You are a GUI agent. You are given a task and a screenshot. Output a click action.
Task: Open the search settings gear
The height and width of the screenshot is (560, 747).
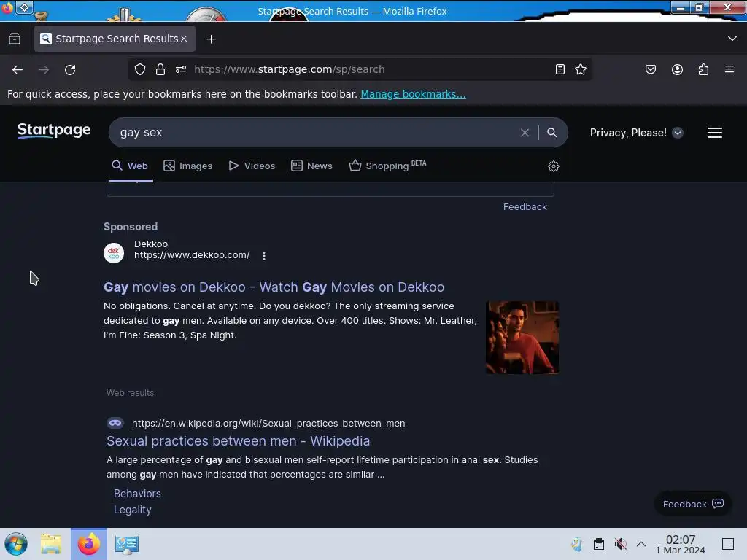[553, 166]
